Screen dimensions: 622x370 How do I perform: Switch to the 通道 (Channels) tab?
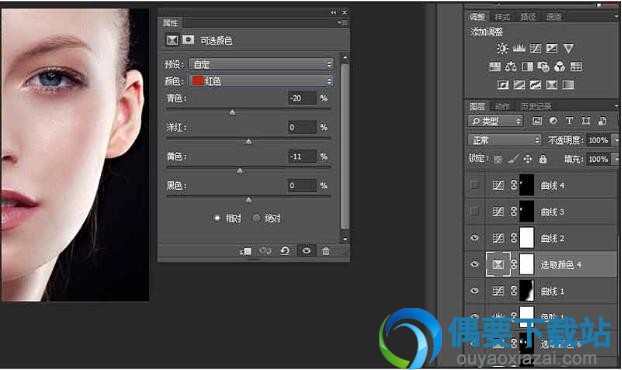(554, 17)
